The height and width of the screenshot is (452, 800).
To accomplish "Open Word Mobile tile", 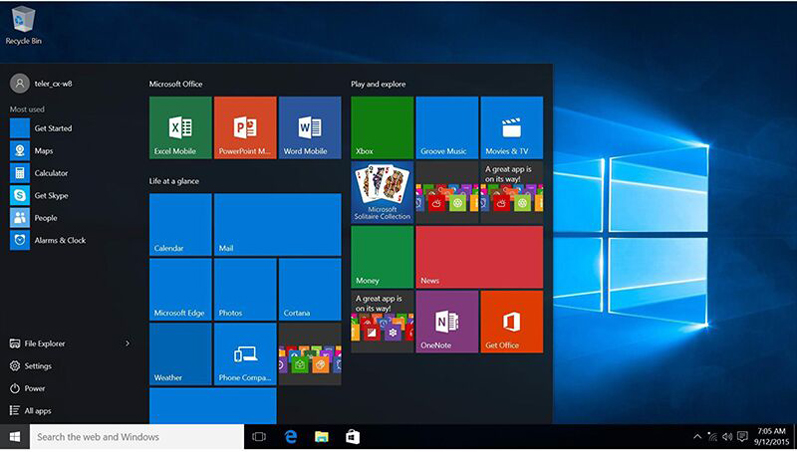I will [x=310, y=128].
